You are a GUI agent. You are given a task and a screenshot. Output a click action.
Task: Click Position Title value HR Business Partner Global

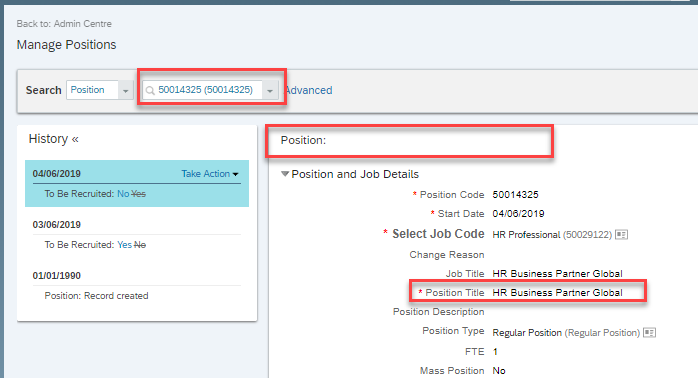click(557, 293)
